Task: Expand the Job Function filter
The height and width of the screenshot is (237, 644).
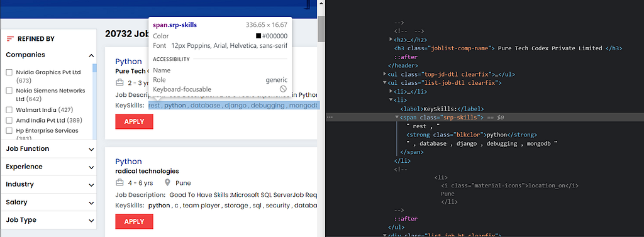Action: [91, 150]
